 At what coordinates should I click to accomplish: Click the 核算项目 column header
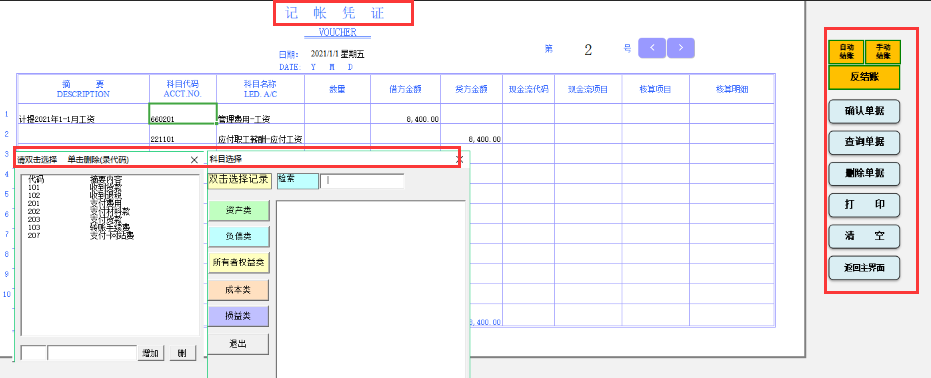click(x=656, y=89)
